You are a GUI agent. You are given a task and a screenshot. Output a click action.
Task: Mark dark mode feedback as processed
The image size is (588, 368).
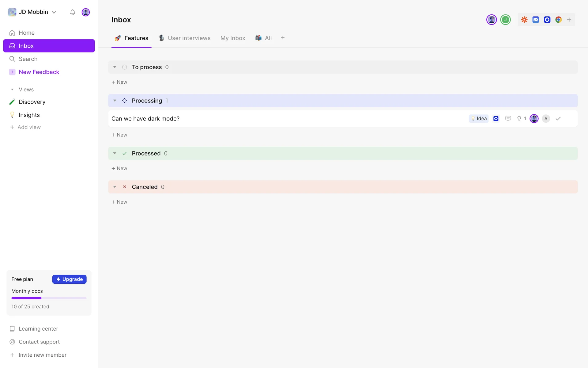(x=558, y=119)
